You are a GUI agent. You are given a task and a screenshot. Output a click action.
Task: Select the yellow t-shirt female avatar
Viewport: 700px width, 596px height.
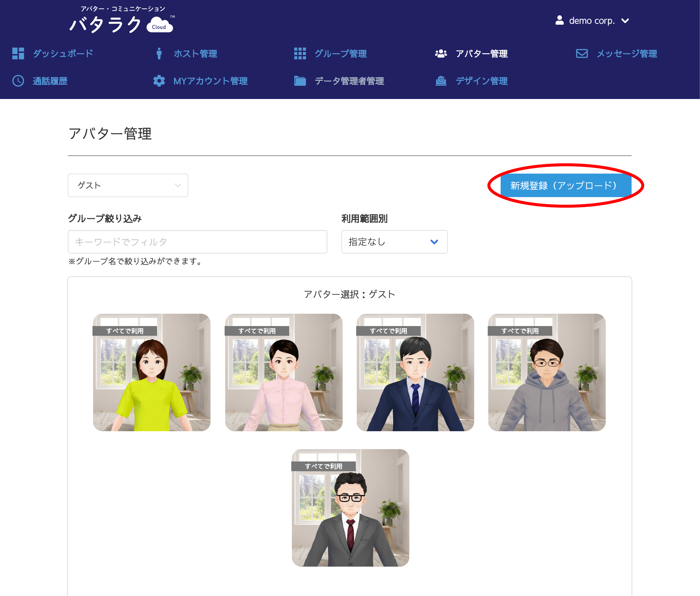click(152, 372)
